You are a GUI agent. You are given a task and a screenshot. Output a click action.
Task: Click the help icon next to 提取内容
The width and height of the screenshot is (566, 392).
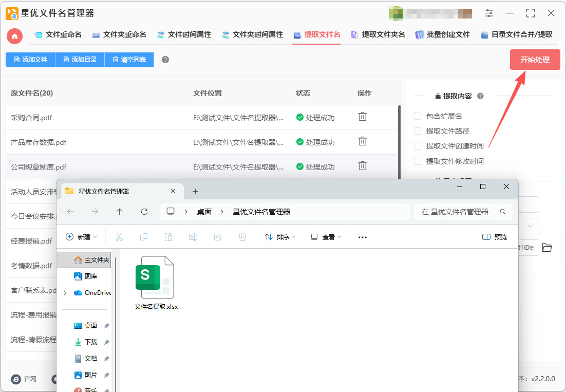tap(480, 96)
